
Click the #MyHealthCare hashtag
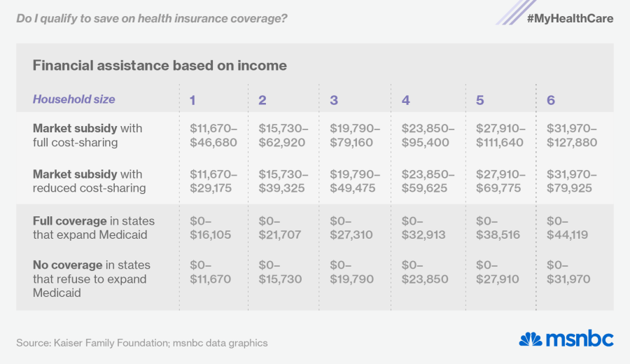(x=569, y=19)
